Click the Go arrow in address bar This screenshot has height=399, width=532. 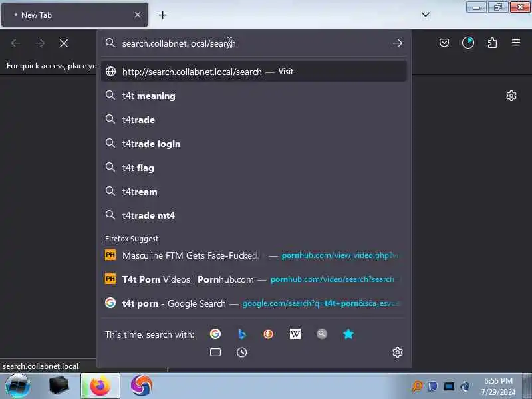(397, 43)
